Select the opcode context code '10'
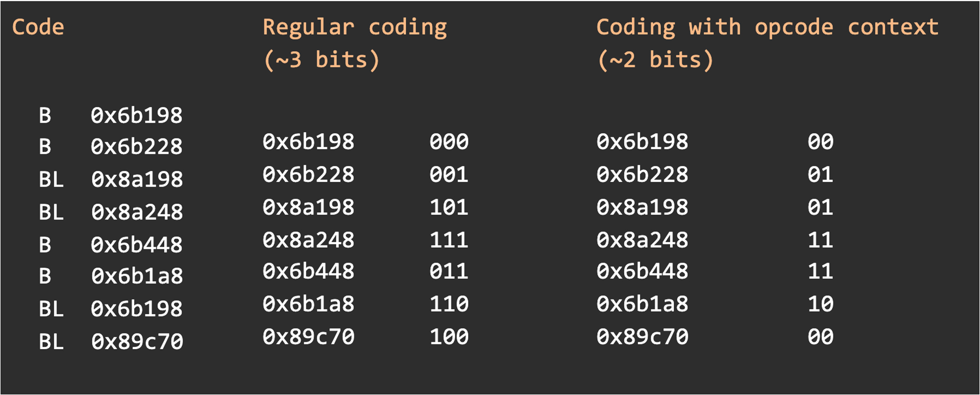Screen dimensions: 980x395 (x=821, y=305)
